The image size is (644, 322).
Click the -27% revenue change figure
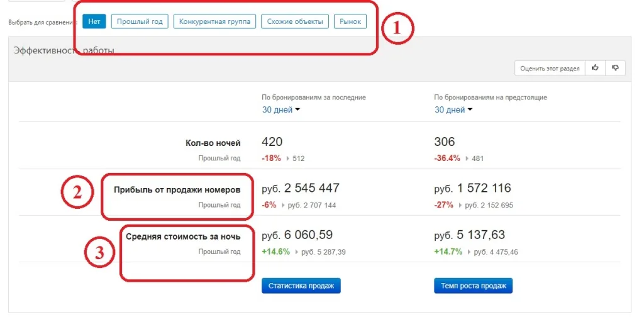(444, 204)
